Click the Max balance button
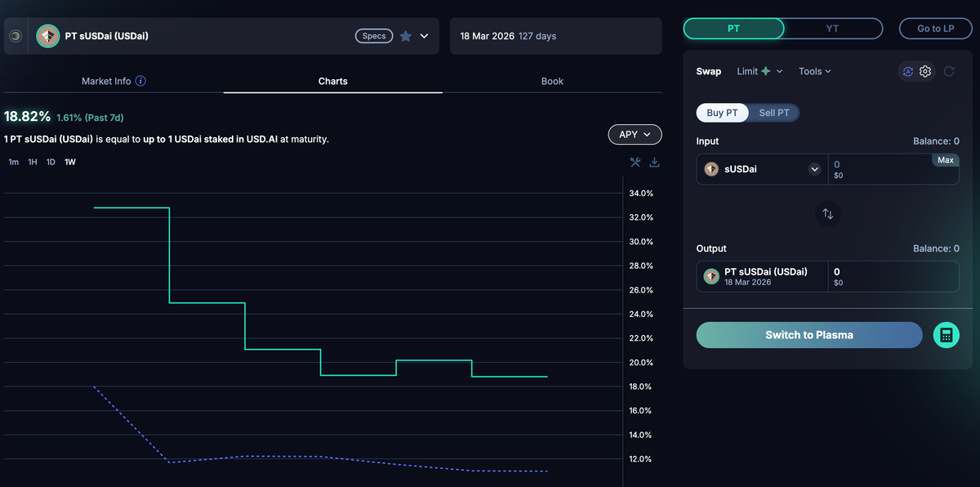The image size is (980, 487). point(945,160)
